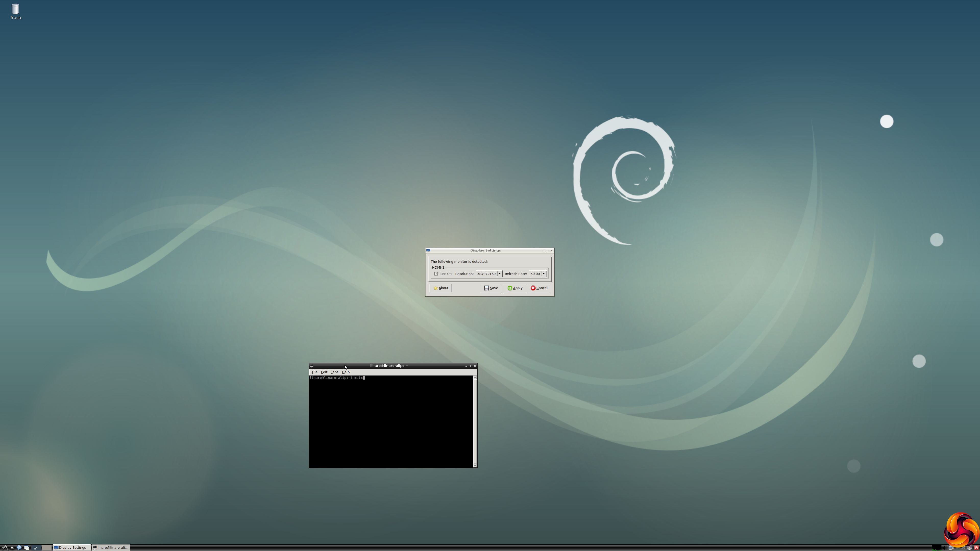Open the Resolution 3840x2160 dropdown
This screenshot has height=551, width=980.
[x=489, y=274]
